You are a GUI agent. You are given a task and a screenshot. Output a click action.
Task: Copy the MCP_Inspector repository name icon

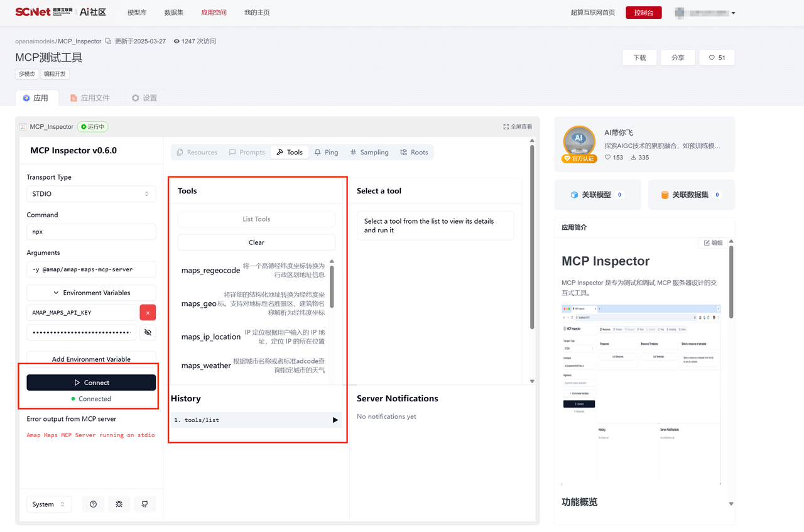pyautogui.click(x=108, y=41)
